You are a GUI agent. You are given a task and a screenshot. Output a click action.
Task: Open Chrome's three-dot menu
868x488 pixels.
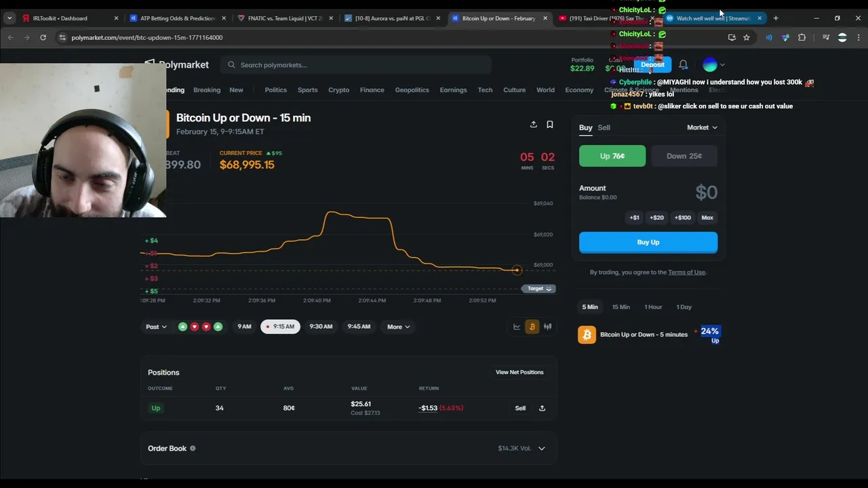tap(858, 37)
